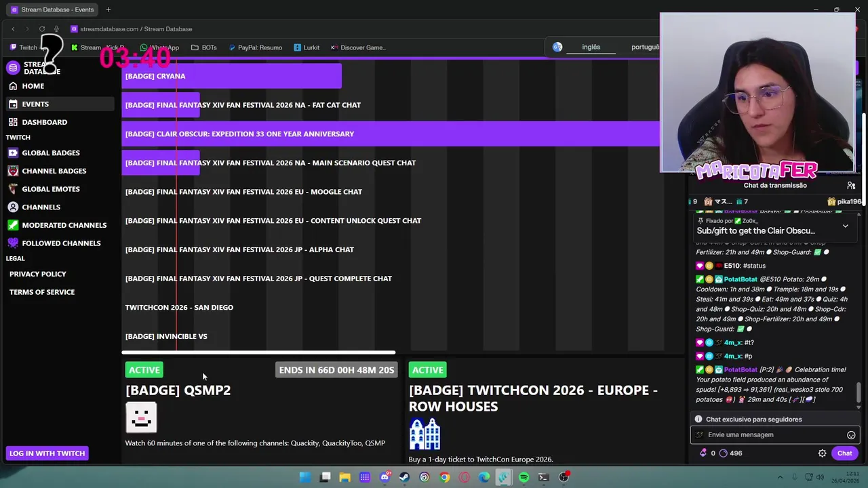The width and height of the screenshot is (868, 488).
Task: Open chat community users icon
Action: (851, 186)
